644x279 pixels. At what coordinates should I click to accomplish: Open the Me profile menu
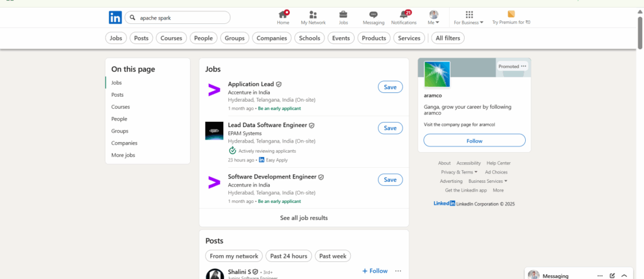coord(433,18)
